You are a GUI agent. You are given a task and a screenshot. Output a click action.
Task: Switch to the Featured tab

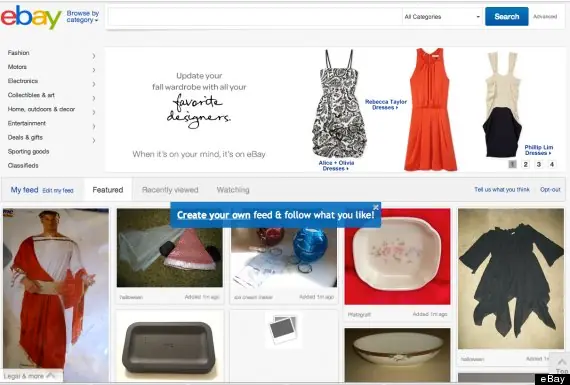click(108, 190)
